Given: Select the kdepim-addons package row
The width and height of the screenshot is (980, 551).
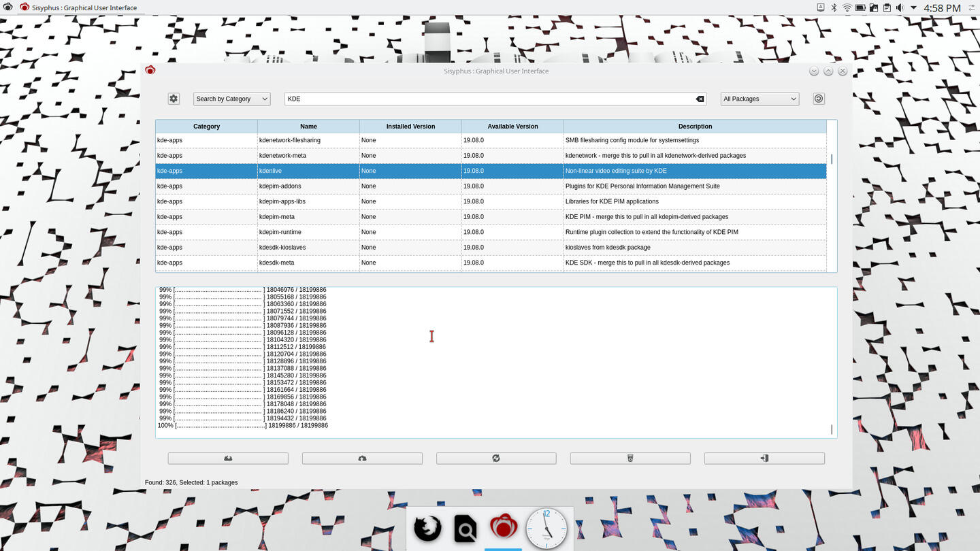Looking at the screenshot, I should pyautogui.click(x=491, y=186).
